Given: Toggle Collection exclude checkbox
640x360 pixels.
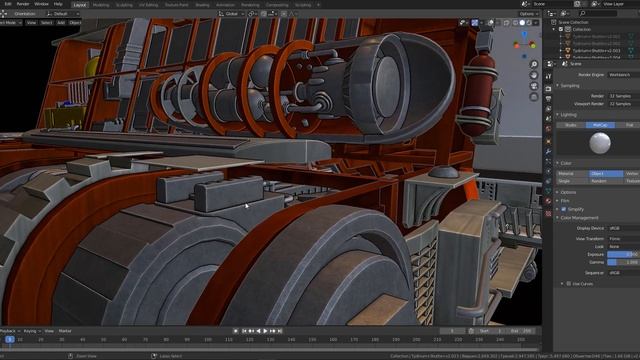Looking at the screenshot, I should tap(561, 29).
